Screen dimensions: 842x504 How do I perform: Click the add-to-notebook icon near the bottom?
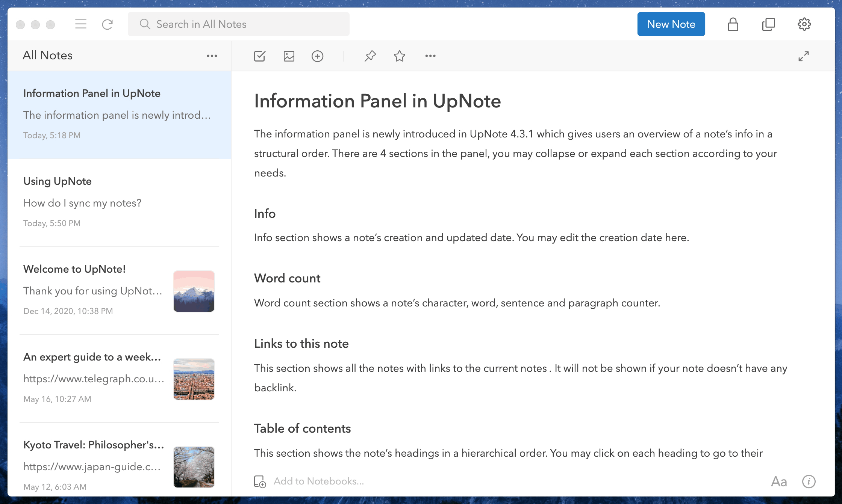click(x=259, y=481)
